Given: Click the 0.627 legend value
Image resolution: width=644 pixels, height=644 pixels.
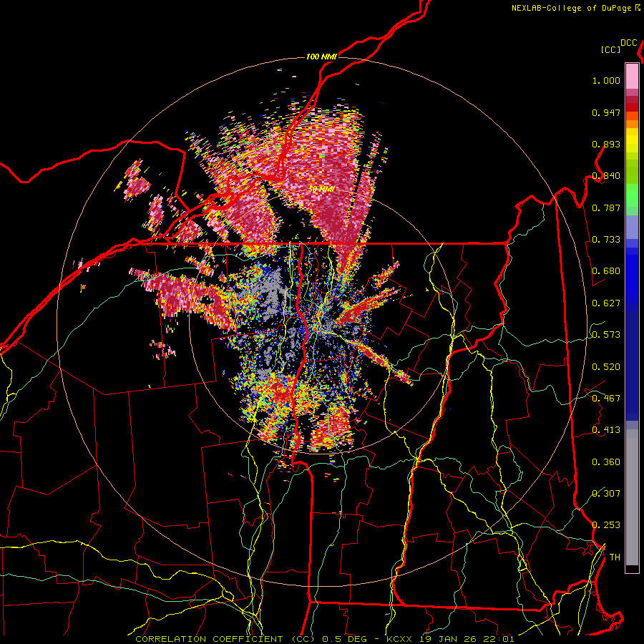Looking at the screenshot, I should (x=606, y=303).
